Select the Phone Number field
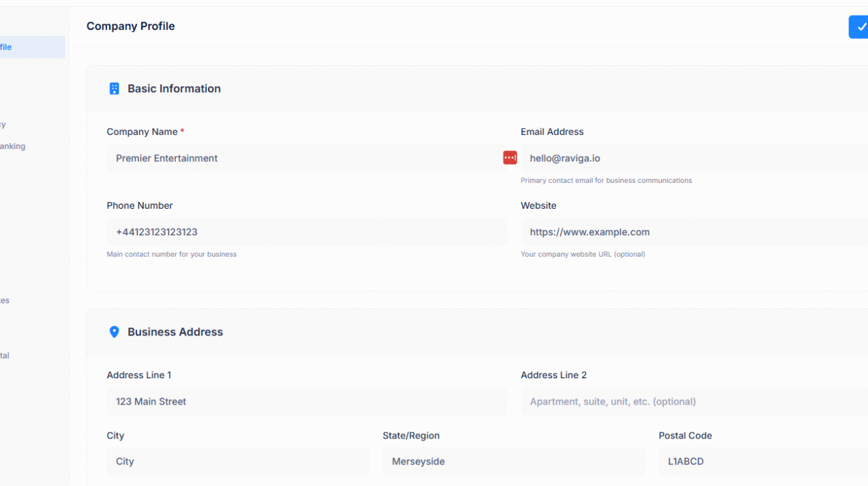The image size is (868, 486). tap(305, 232)
